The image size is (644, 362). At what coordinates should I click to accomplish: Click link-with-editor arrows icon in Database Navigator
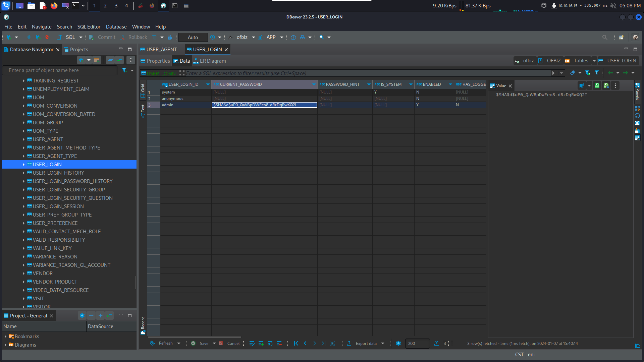click(x=119, y=60)
